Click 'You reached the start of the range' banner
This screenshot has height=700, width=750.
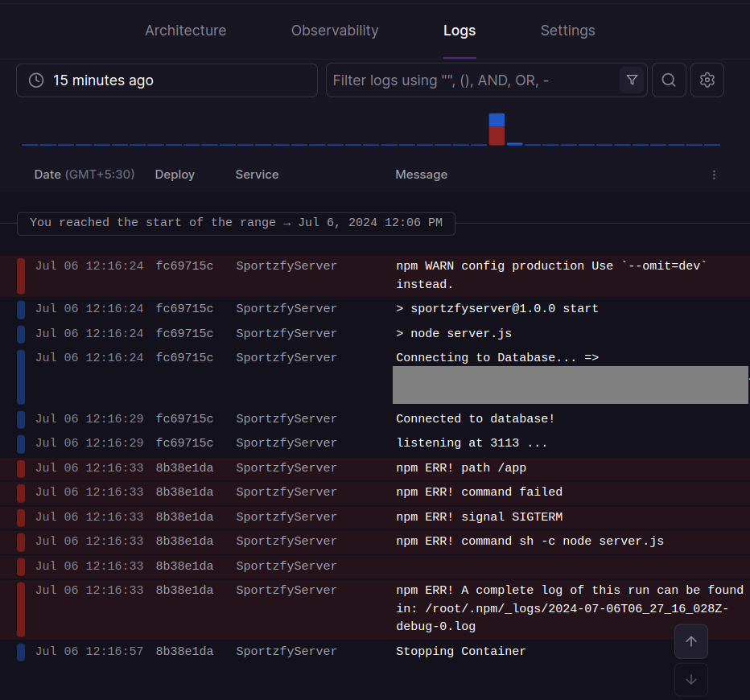tap(236, 223)
